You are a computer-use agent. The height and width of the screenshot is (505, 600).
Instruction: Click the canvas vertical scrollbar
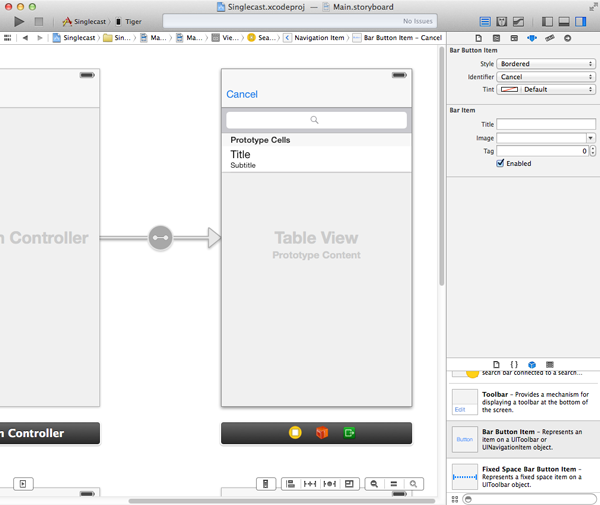tap(442, 167)
